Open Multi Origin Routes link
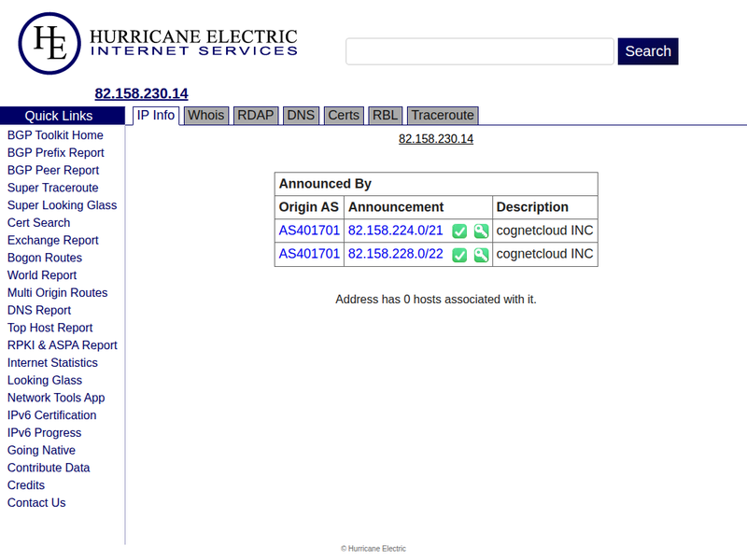Image resolution: width=747 pixels, height=560 pixels. point(57,293)
